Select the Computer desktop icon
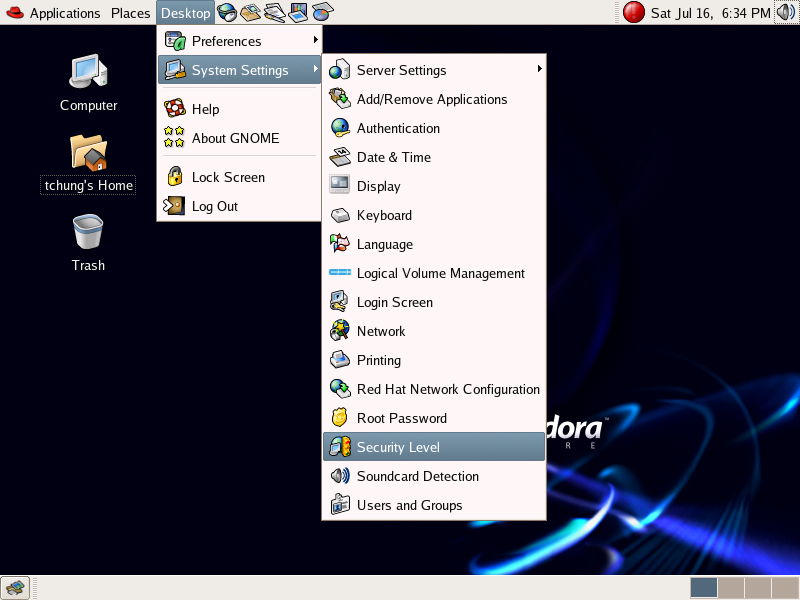The image size is (800, 600). pos(88,83)
